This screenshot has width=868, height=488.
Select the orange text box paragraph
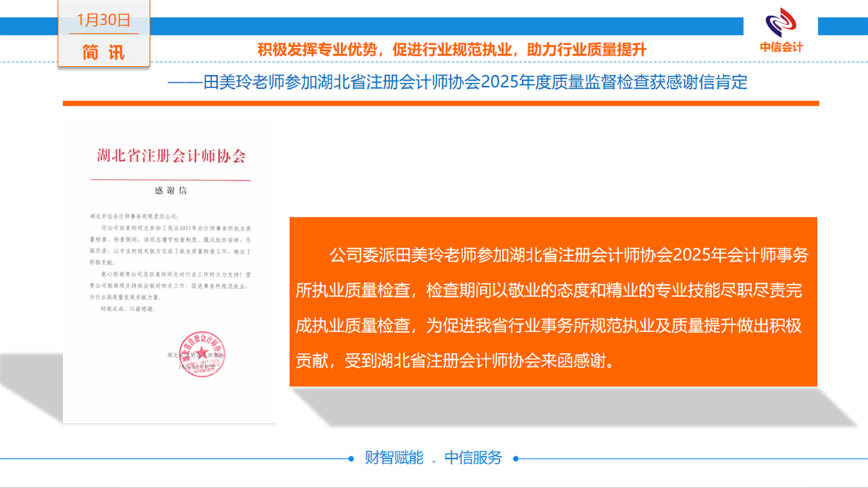click(x=553, y=302)
